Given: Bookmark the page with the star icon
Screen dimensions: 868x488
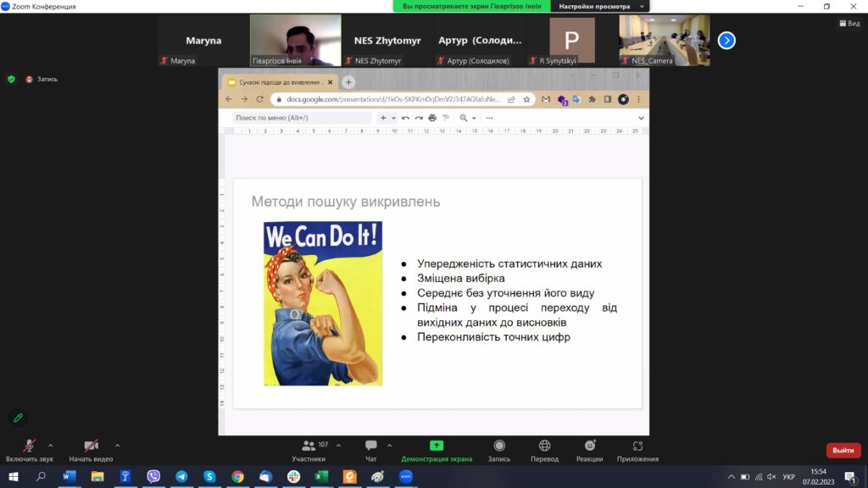Looking at the screenshot, I should 526,100.
